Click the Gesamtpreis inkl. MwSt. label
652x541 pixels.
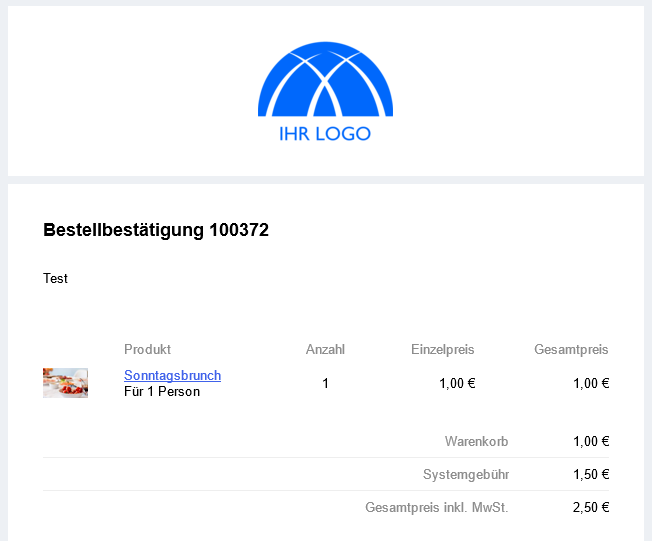tap(437, 507)
